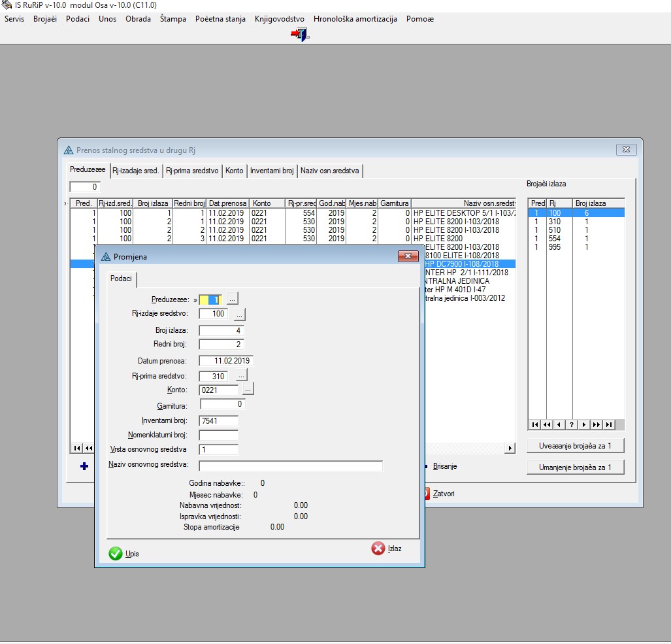Click the Datum prenosa date field

pyautogui.click(x=226, y=361)
